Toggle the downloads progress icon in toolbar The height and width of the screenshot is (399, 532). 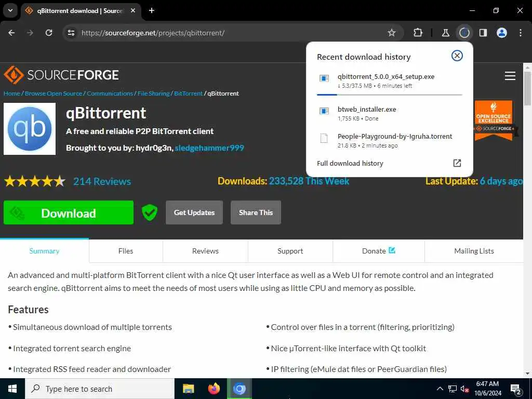(x=464, y=33)
